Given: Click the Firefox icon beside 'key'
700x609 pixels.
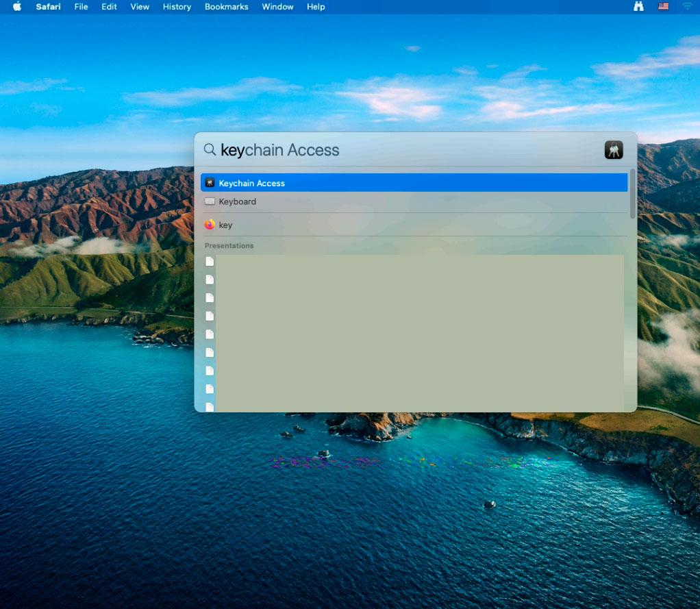Looking at the screenshot, I should [210, 225].
